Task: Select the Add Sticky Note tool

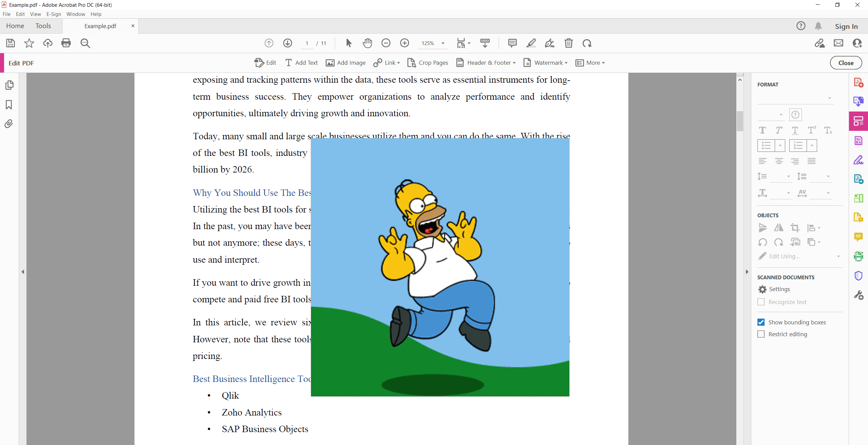Action: pos(511,43)
